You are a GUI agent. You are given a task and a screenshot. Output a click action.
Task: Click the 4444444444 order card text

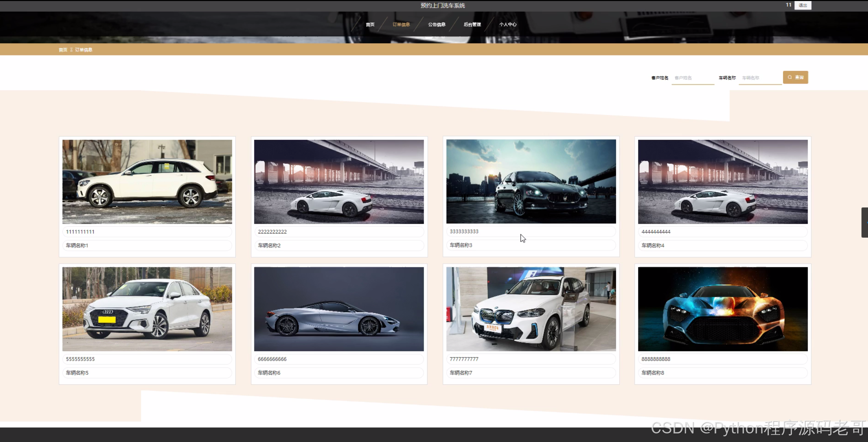[656, 232]
